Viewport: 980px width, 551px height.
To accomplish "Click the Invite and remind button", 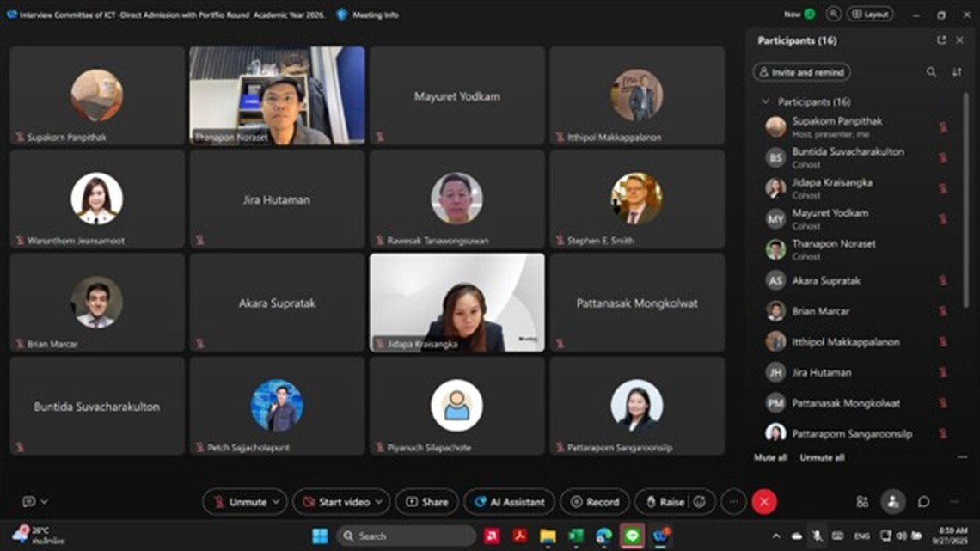I will tap(801, 72).
